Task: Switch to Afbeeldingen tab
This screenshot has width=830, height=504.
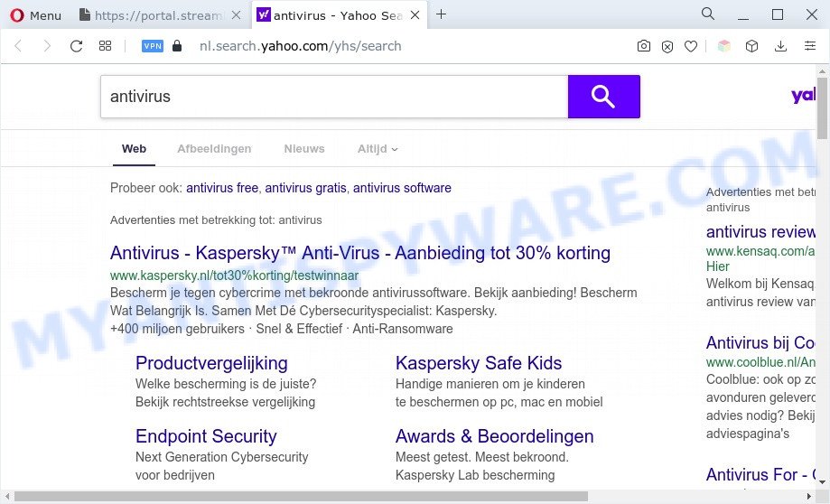Action: pyautogui.click(x=214, y=149)
